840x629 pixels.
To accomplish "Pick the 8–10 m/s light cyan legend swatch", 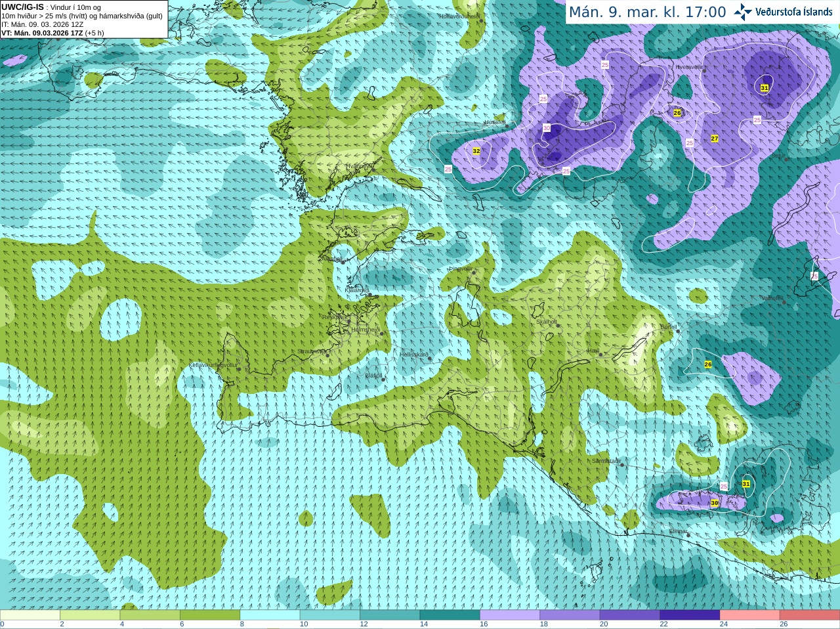I will pyautogui.click(x=270, y=615).
